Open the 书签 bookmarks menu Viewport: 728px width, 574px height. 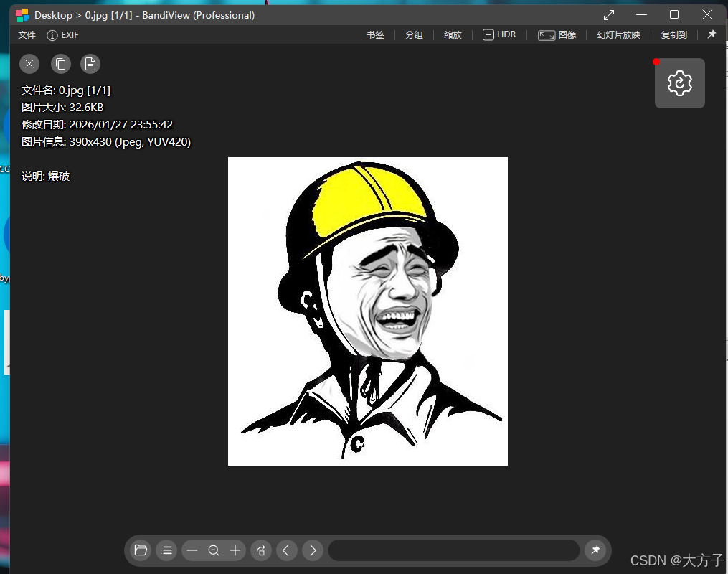point(375,35)
